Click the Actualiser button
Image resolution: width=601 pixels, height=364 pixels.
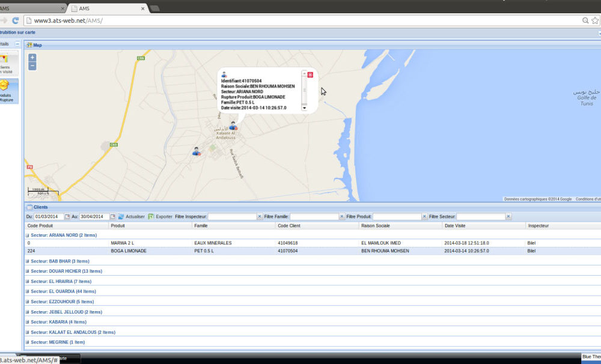click(x=132, y=216)
